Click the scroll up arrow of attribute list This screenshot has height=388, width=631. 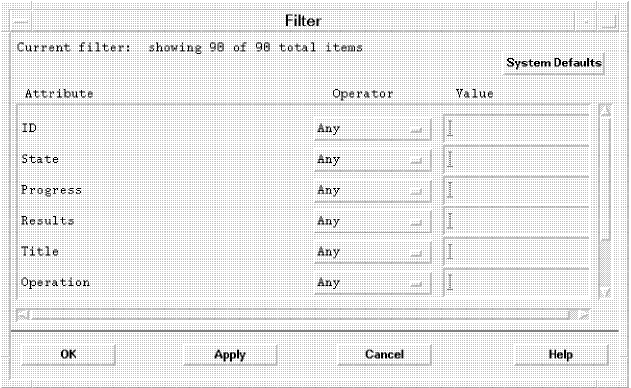[x=605, y=110]
